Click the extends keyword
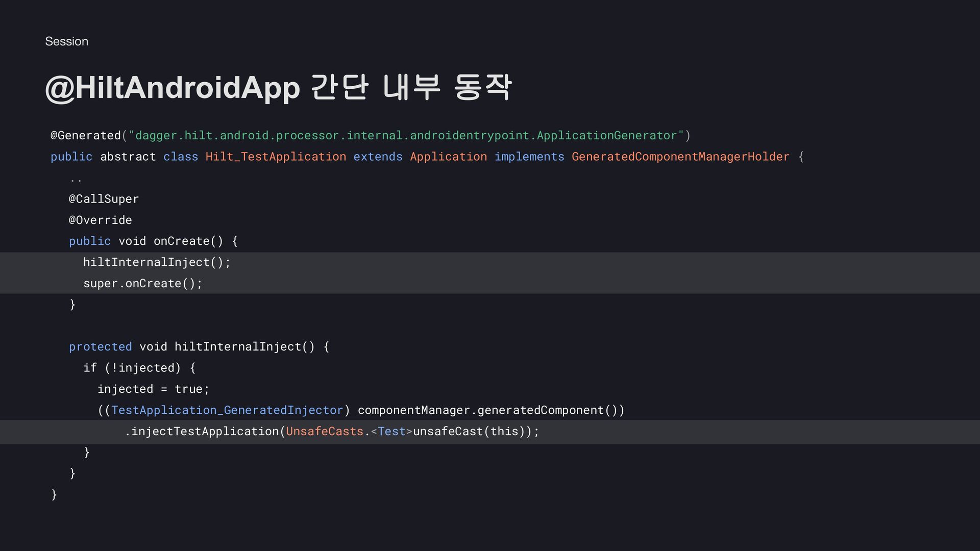Viewport: 980px width, 551px height. (378, 157)
